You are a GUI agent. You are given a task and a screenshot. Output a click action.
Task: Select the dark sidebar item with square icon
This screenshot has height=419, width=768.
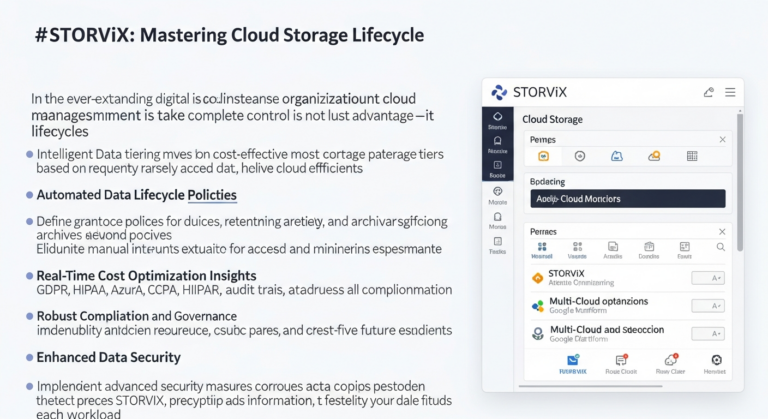pos(498,169)
